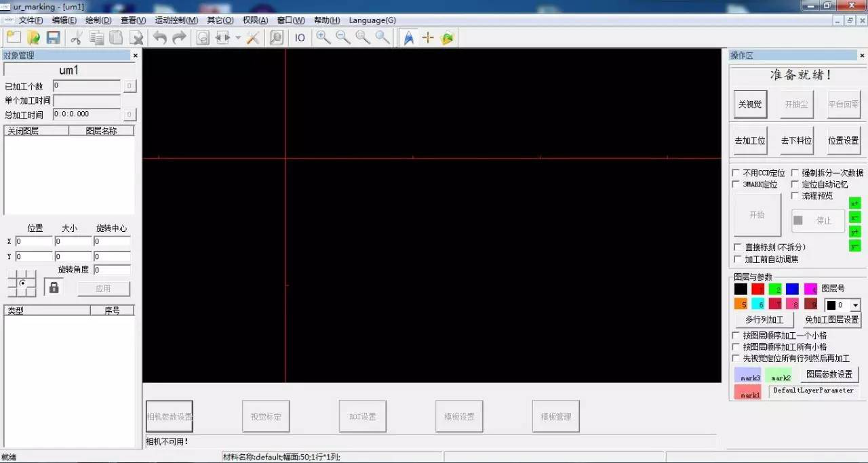Enable the 不用CCD定位 checkbox
Image resolution: width=868 pixels, height=463 pixels.
pos(736,174)
